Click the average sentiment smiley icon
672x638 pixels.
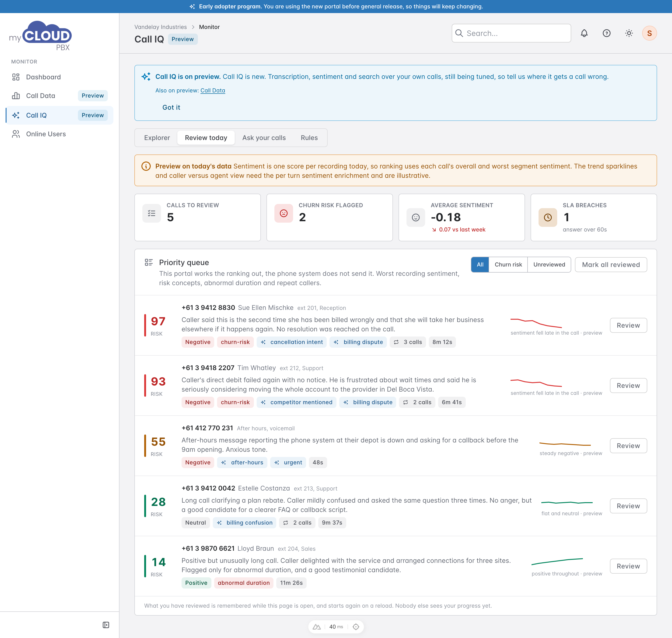(x=416, y=218)
